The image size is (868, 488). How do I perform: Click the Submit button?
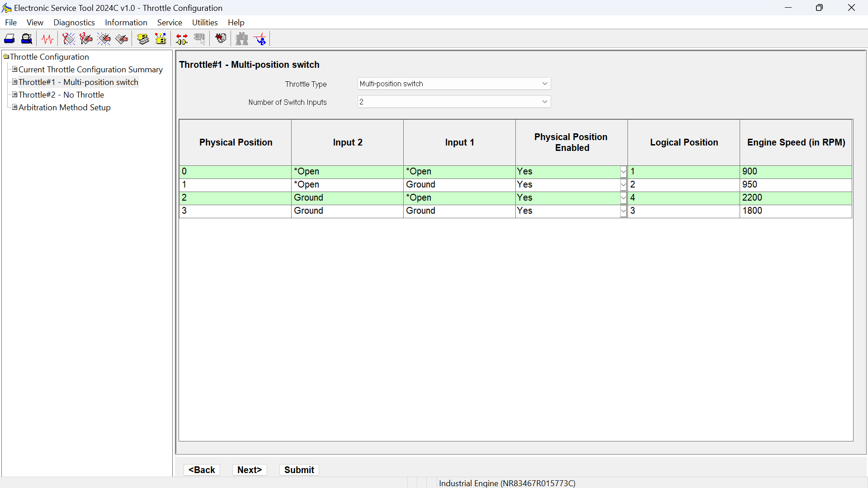tap(299, 470)
